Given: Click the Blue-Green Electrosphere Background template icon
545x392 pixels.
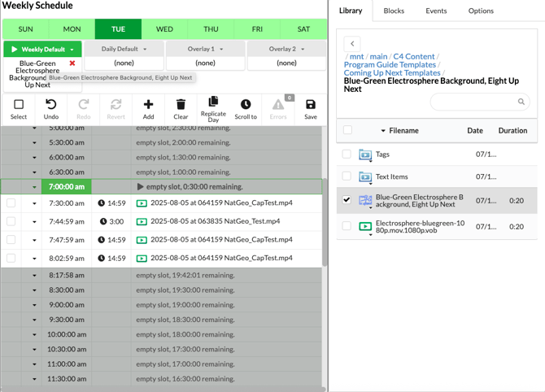Looking at the screenshot, I should (365, 201).
